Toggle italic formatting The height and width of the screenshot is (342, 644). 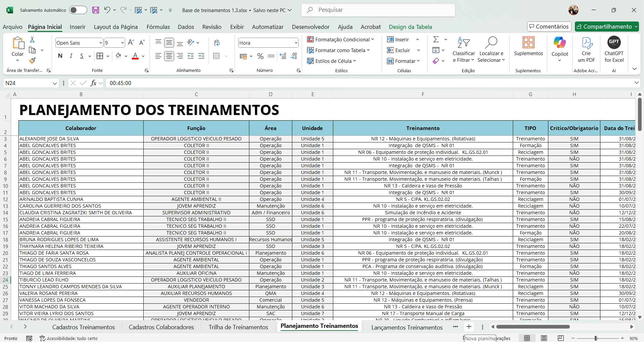tap(71, 56)
